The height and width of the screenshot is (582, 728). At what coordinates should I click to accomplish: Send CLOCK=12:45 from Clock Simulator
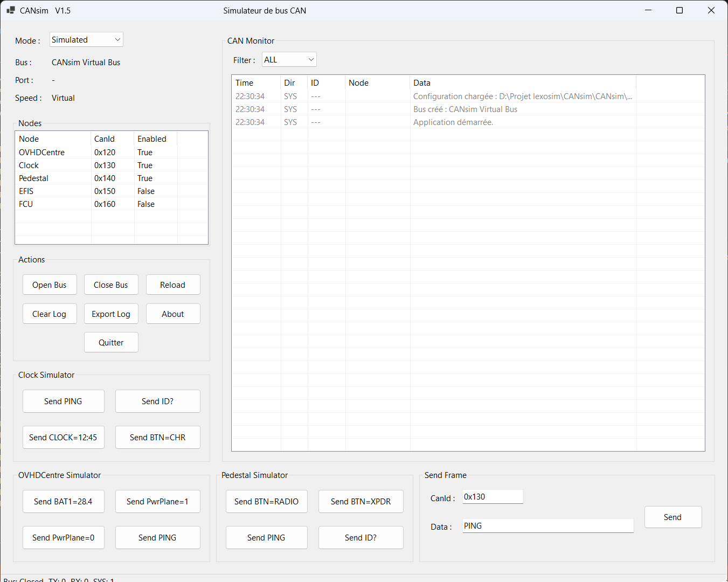pos(63,438)
